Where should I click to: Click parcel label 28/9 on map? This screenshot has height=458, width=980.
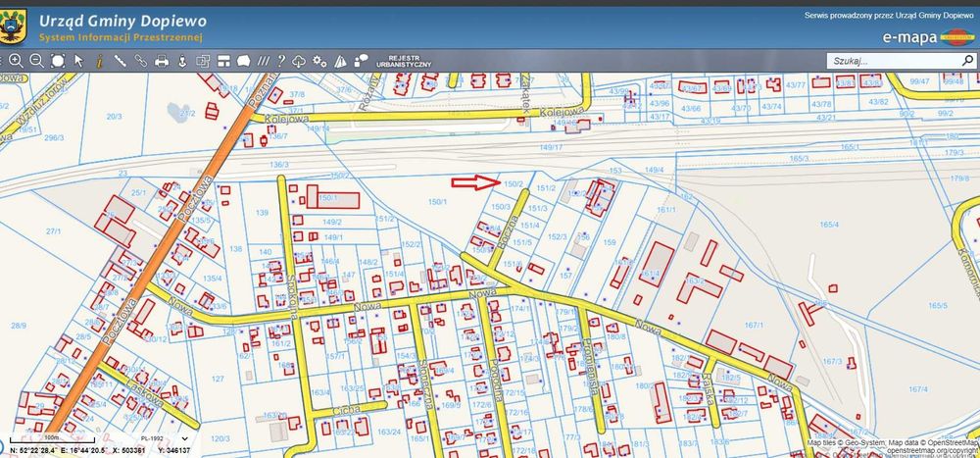(x=19, y=326)
